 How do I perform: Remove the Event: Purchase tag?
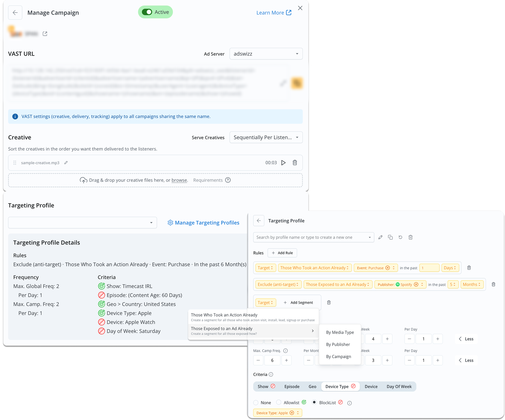[387, 268]
